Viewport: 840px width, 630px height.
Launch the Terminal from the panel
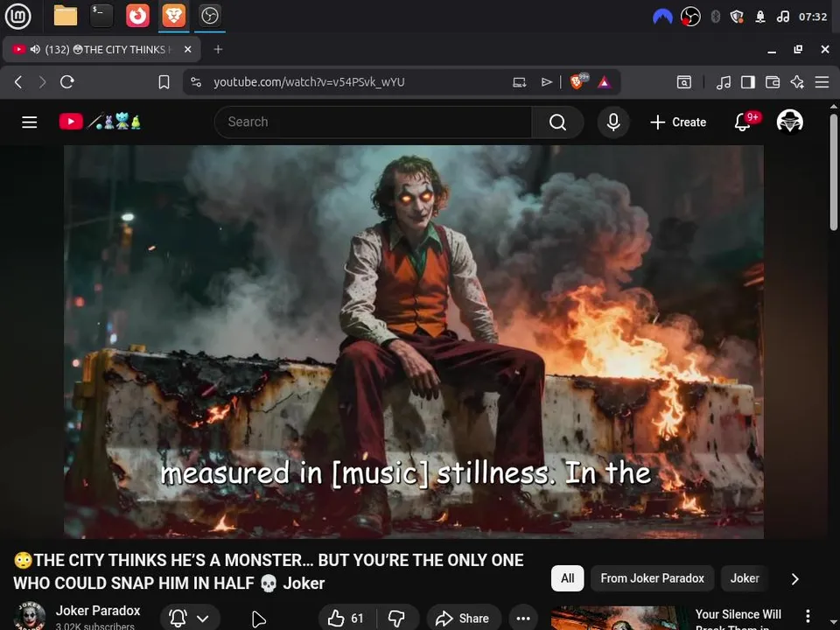(x=101, y=16)
